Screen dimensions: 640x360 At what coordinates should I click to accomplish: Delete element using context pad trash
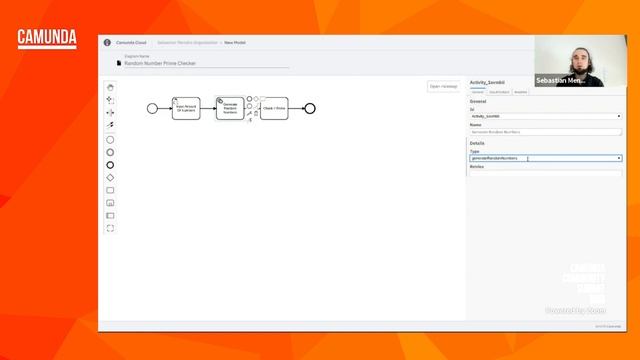click(x=256, y=113)
